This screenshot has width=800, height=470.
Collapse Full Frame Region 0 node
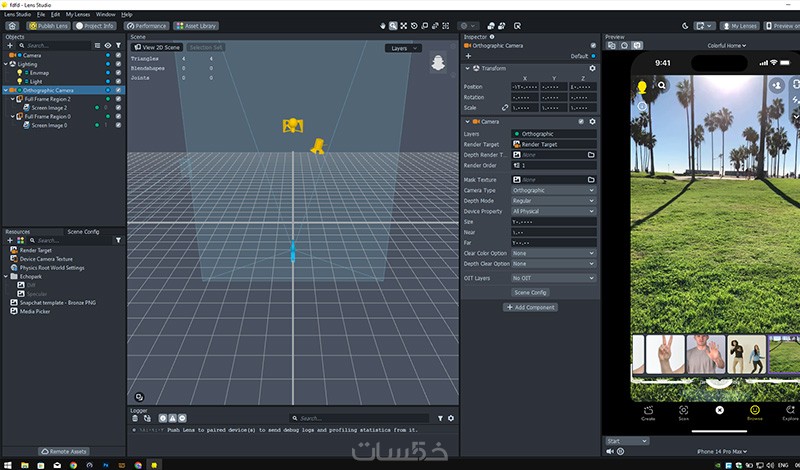(13, 116)
